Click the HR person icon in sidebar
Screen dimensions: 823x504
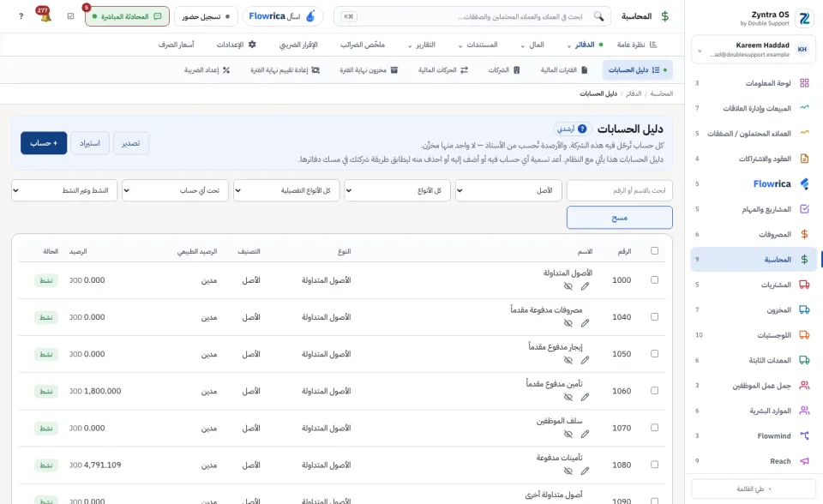(x=804, y=411)
